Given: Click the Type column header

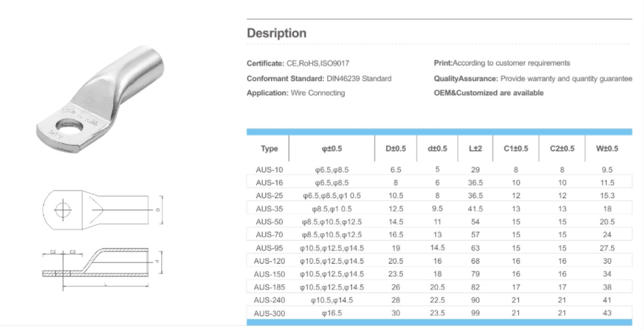Looking at the screenshot, I should point(269,149).
